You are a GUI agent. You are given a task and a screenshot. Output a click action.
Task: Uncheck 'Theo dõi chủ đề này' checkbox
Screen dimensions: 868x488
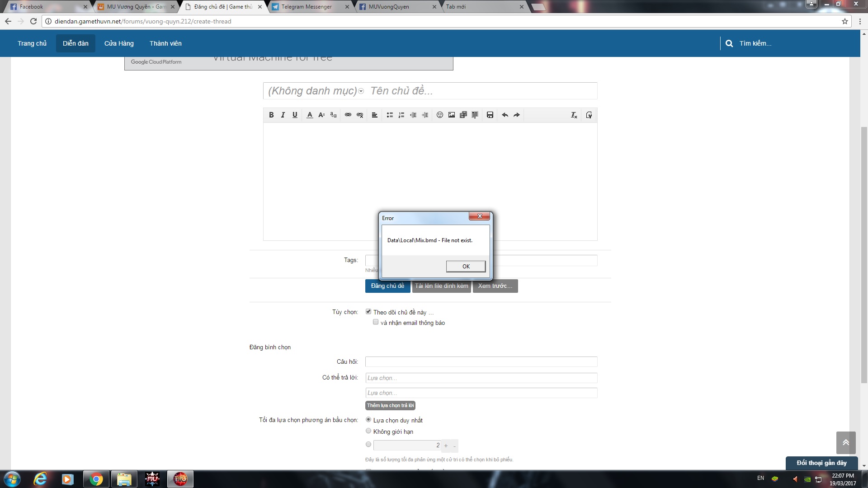pos(368,312)
